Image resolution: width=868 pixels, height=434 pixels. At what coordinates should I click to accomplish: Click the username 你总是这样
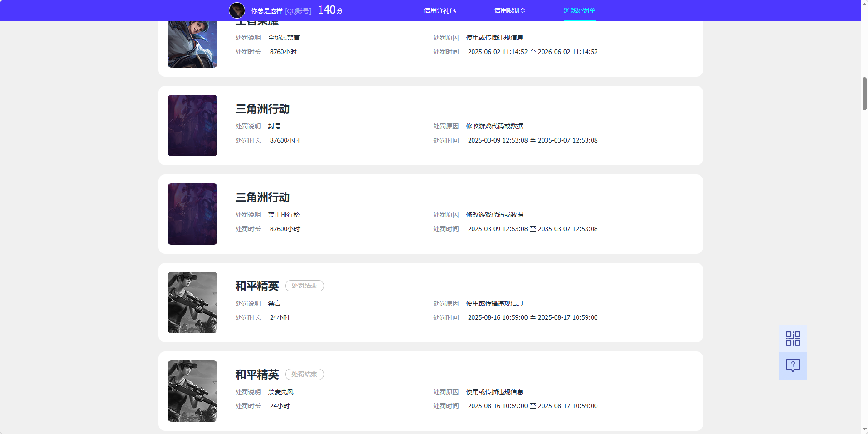pos(266,11)
